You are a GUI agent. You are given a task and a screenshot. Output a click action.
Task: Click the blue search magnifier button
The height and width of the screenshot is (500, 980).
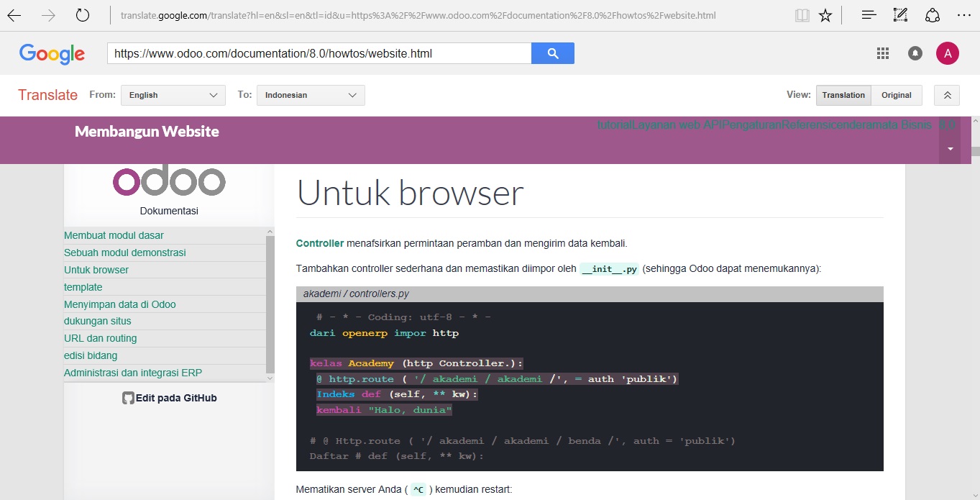(x=552, y=53)
